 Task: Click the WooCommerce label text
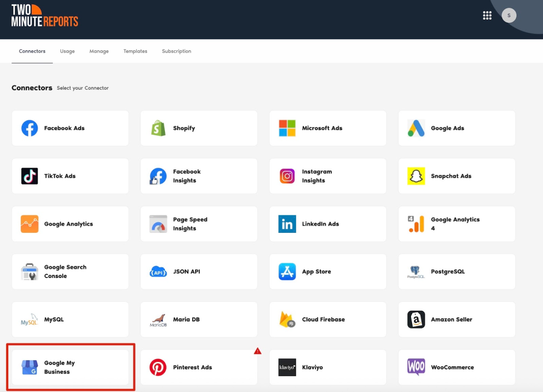tap(452, 367)
